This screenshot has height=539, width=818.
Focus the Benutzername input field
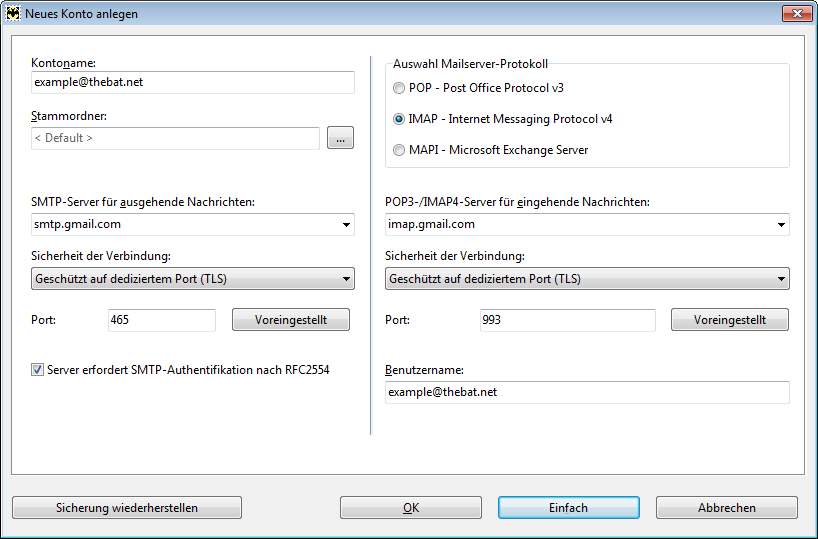click(x=587, y=392)
